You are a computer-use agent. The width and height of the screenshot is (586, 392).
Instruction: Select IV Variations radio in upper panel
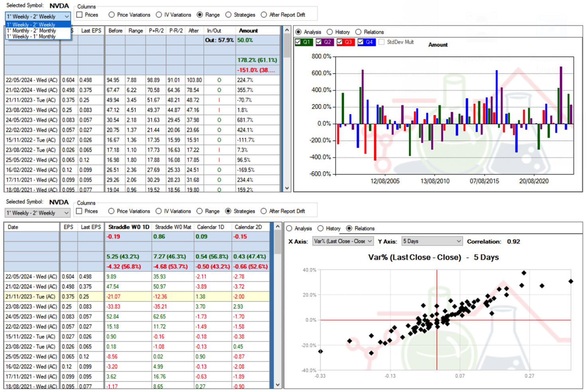point(159,15)
